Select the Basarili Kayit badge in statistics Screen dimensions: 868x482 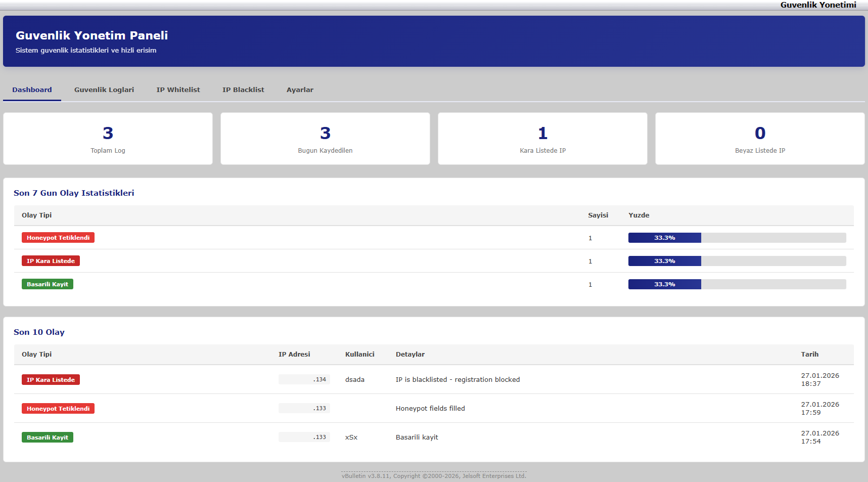click(47, 284)
